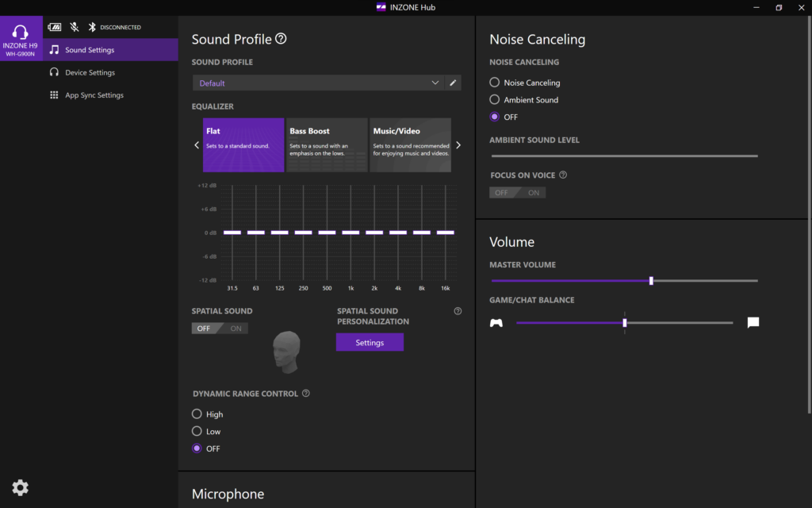
Task: Open the app settings gear icon
Action: click(x=20, y=487)
